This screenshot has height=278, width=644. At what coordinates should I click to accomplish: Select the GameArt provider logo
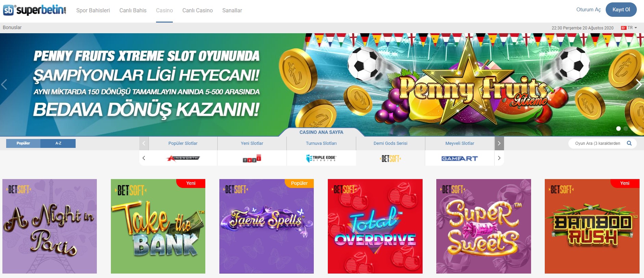click(x=460, y=158)
